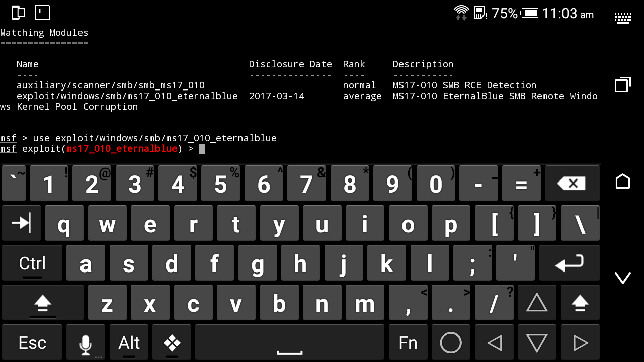Tap the letter s key
The image size is (644, 362).
129,263
